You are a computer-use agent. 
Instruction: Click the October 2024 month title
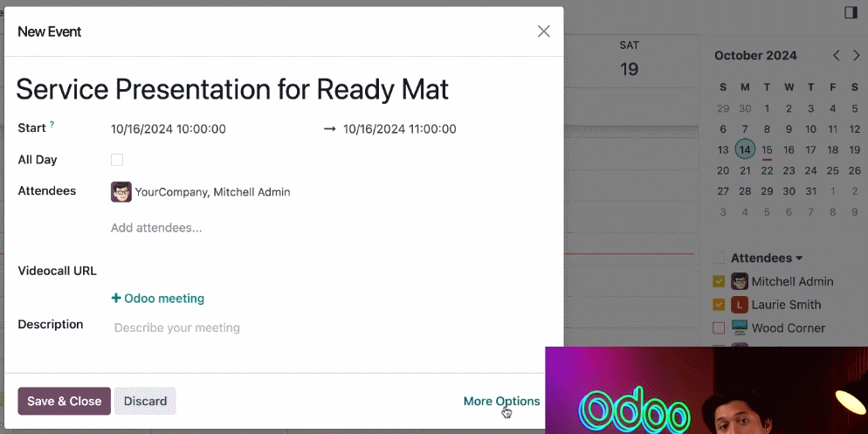755,55
